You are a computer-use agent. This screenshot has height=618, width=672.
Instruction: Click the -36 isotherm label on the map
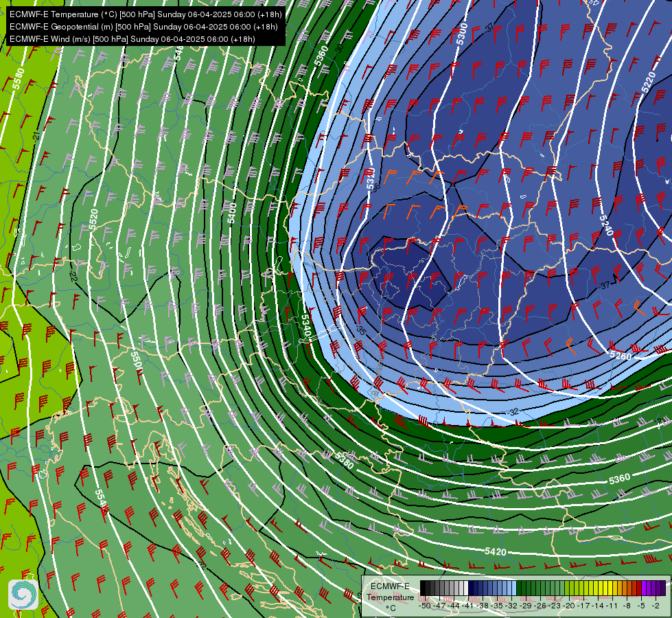point(376,187)
